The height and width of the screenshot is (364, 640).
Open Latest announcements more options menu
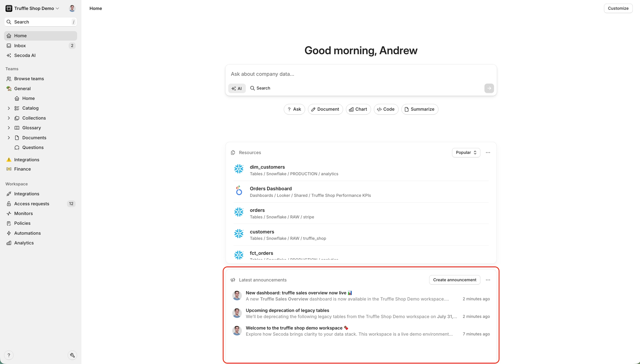pyautogui.click(x=488, y=280)
